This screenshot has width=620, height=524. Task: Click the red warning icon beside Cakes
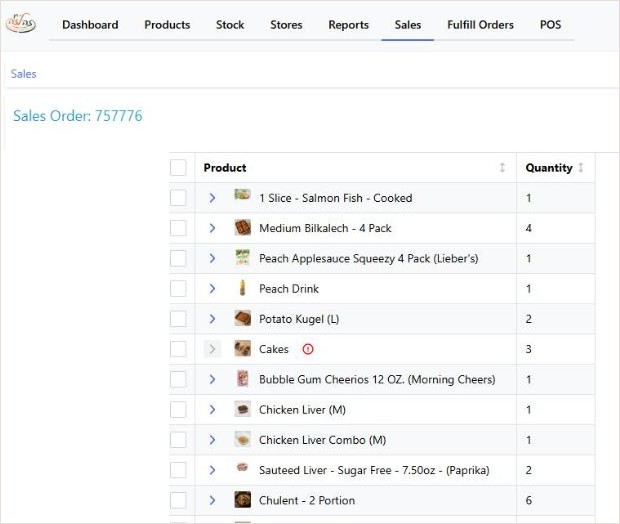point(308,349)
